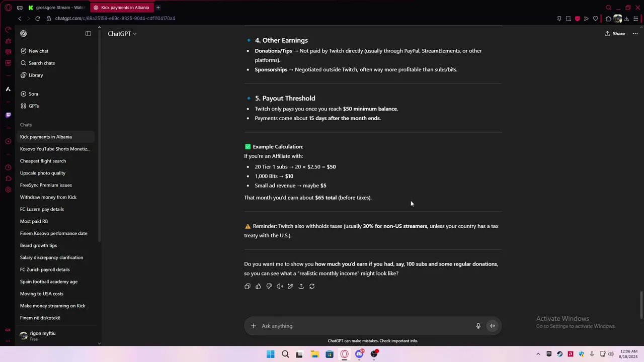This screenshot has width=644, height=362.
Task: Go back to the previous page
Action: coord(20,19)
